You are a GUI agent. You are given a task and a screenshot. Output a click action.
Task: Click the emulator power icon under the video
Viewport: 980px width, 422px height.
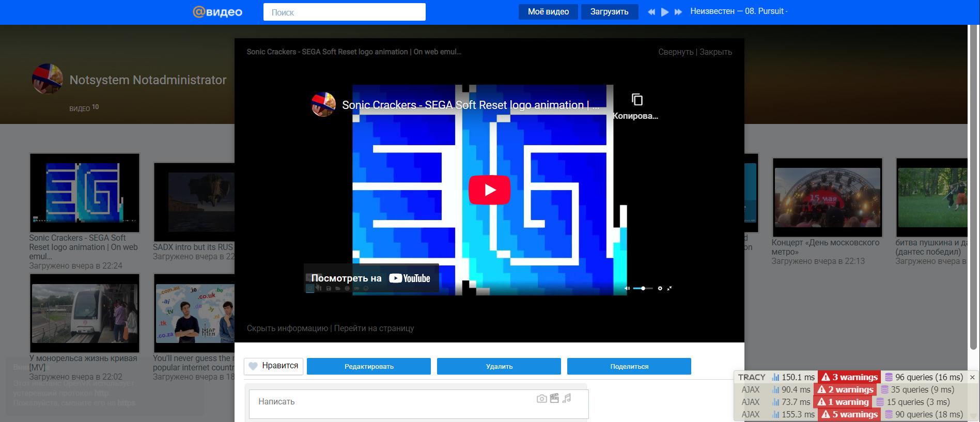pyautogui.click(x=310, y=288)
